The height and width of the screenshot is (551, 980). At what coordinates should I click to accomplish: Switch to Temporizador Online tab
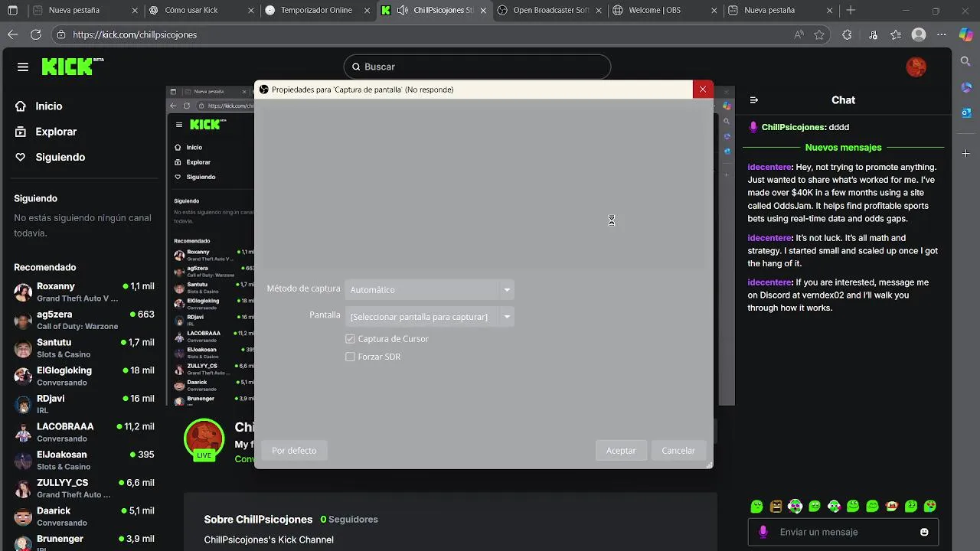(x=316, y=10)
